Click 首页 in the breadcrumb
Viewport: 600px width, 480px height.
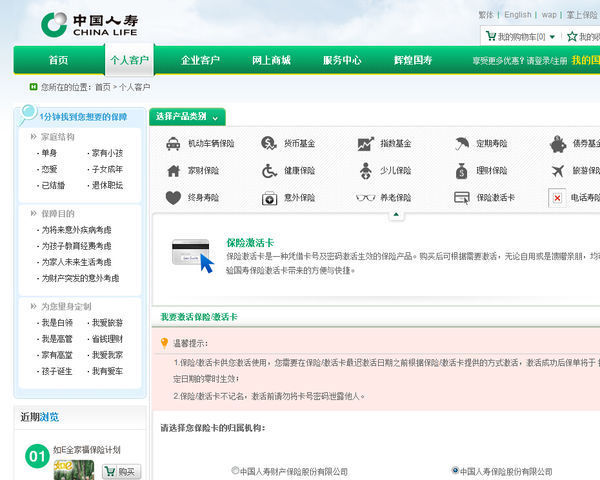(103, 87)
